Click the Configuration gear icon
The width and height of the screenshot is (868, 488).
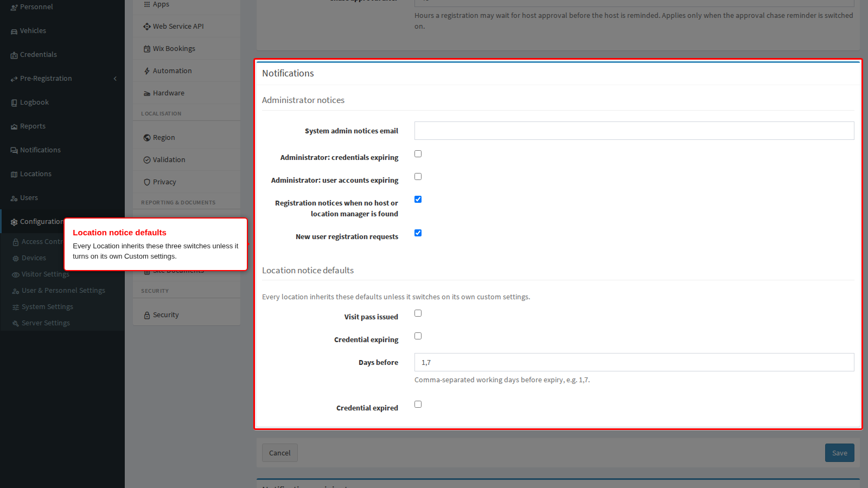pyautogui.click(x=14, y=222)
